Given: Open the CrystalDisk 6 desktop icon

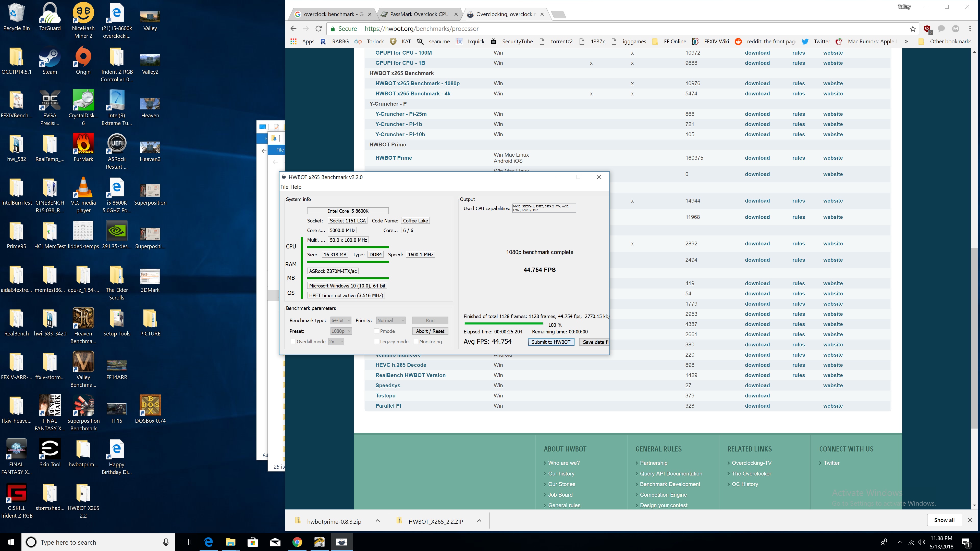Looking at the screenshot, I should (x=83, y=108).
